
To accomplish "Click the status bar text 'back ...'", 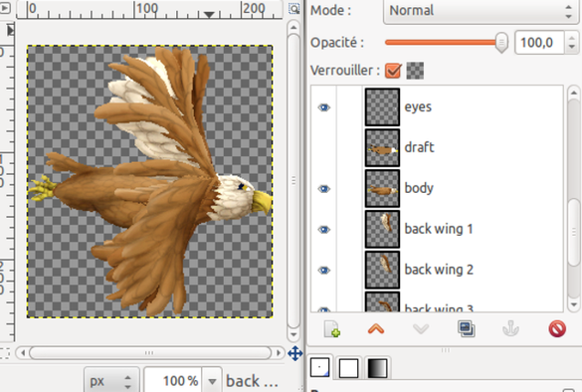I will coord(252,381).
